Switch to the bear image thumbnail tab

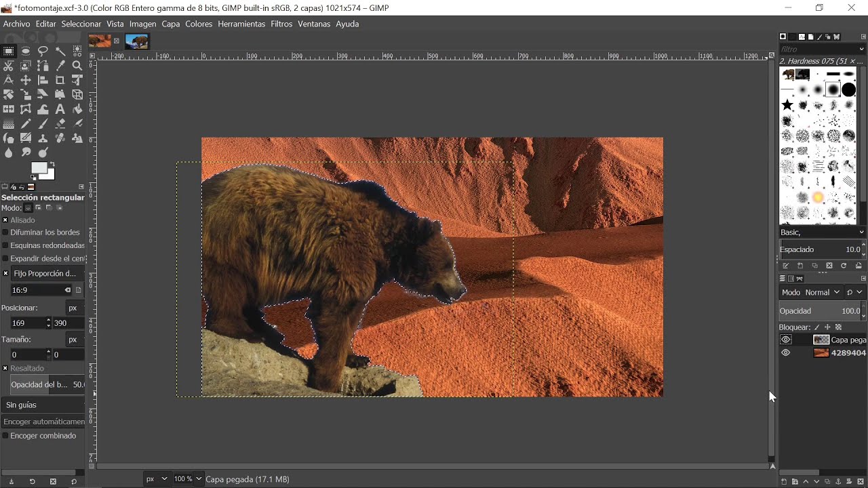[137, 41]
